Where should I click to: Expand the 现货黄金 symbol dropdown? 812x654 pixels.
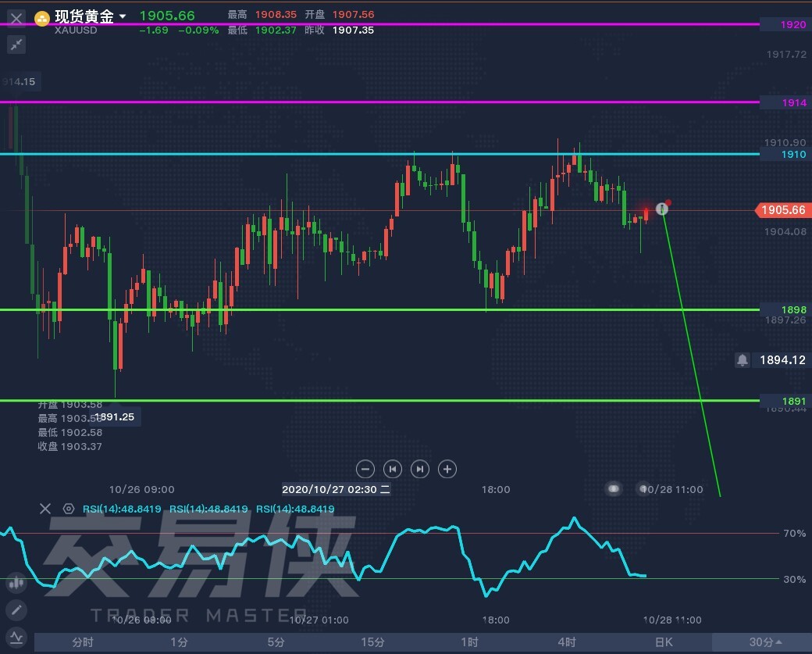tap(123, 16)
